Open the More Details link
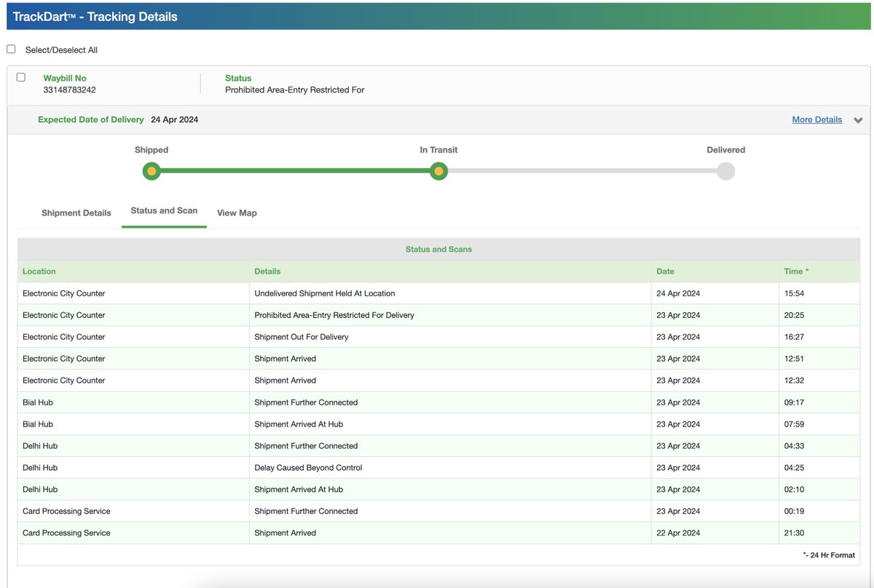874x588 pixels. click(816, 119)
